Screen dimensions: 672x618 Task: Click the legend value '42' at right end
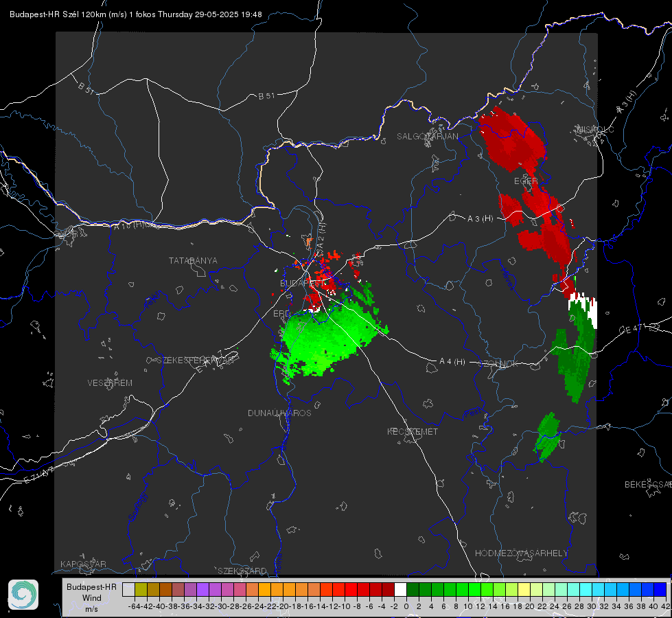pyautogui.click(x=665, y=606)
